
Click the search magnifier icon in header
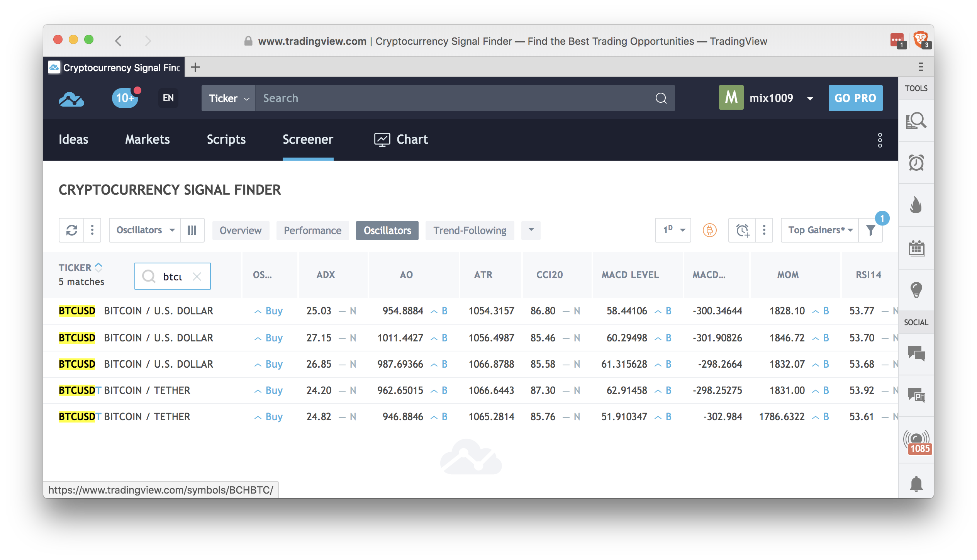[x=661, y=98]
